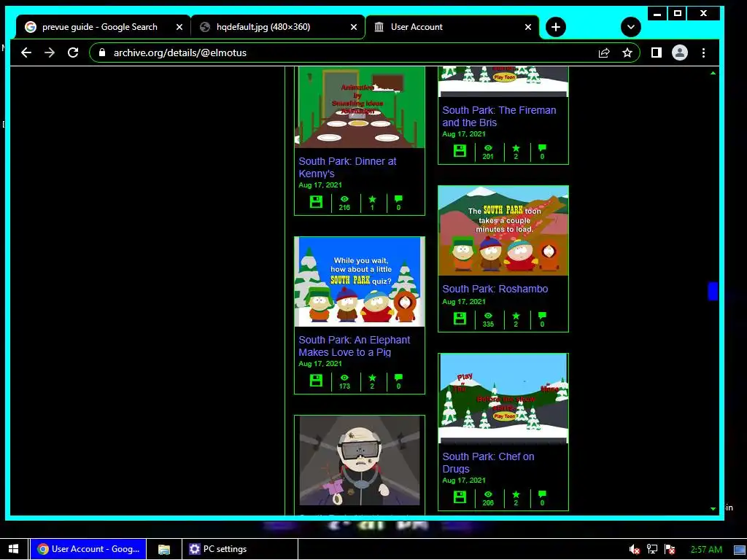Click views eye icon on Fireman and the Bris

coord(488,148)
